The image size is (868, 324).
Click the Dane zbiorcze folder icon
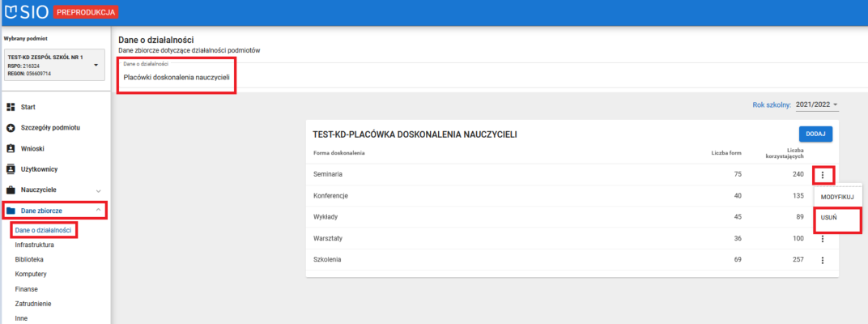click(x=11, y=211)
